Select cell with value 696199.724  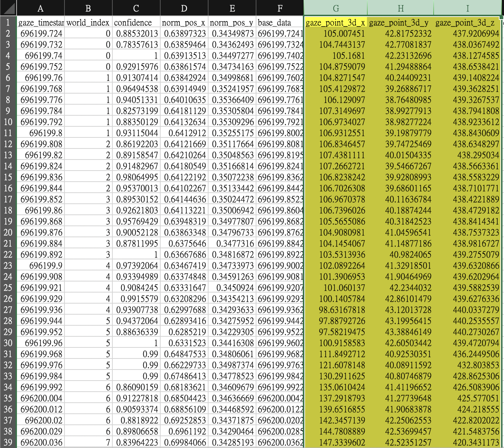click(41, 34)
